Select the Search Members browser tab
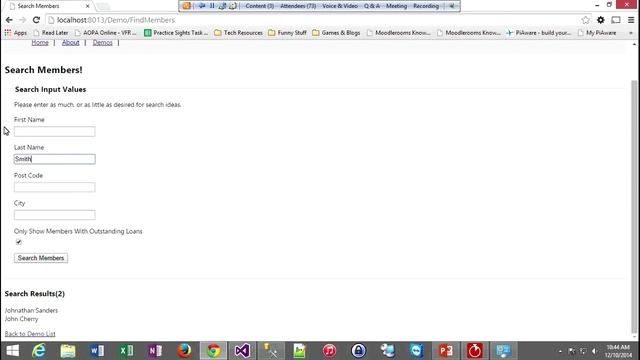This screenshot has height=360, width=640. click(48, 6)
